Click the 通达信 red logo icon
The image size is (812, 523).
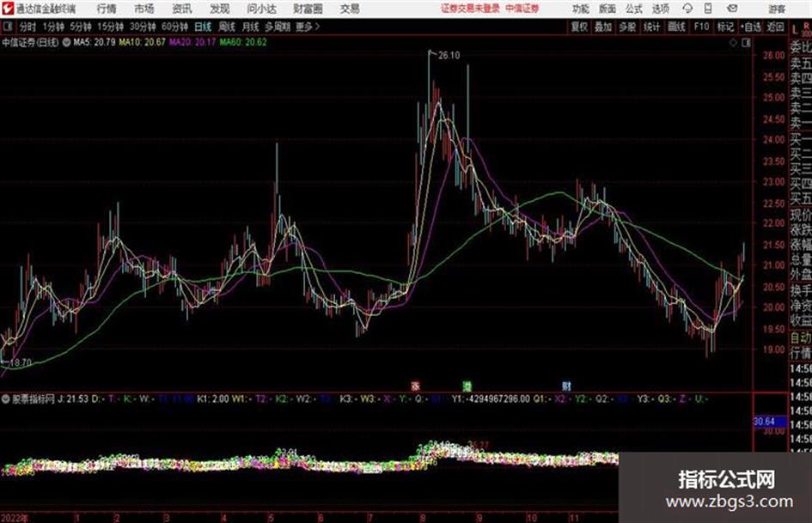point(8,9)
